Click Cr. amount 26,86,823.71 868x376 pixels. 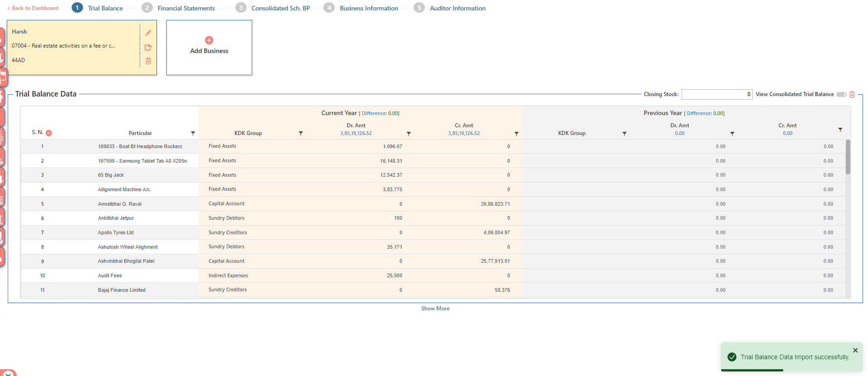pos(495,204)
